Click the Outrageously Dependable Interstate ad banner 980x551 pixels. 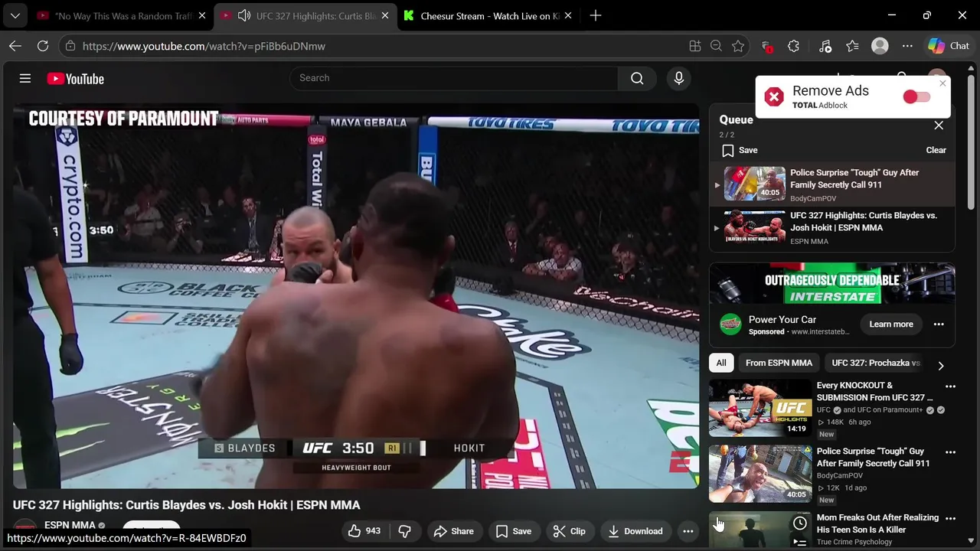(831, 284)
